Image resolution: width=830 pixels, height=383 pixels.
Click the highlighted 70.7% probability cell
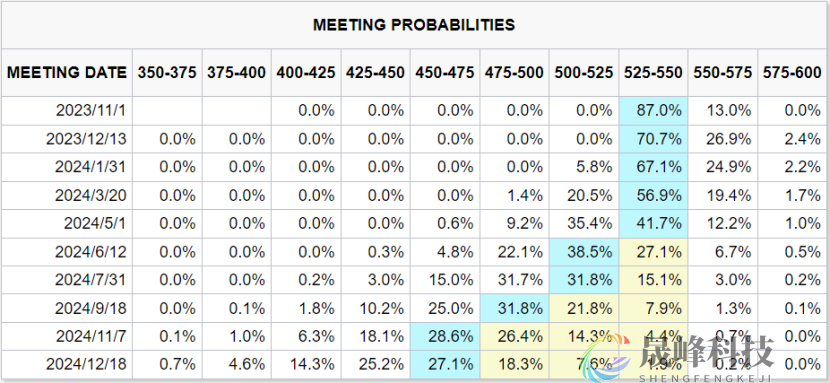(653, 139)
